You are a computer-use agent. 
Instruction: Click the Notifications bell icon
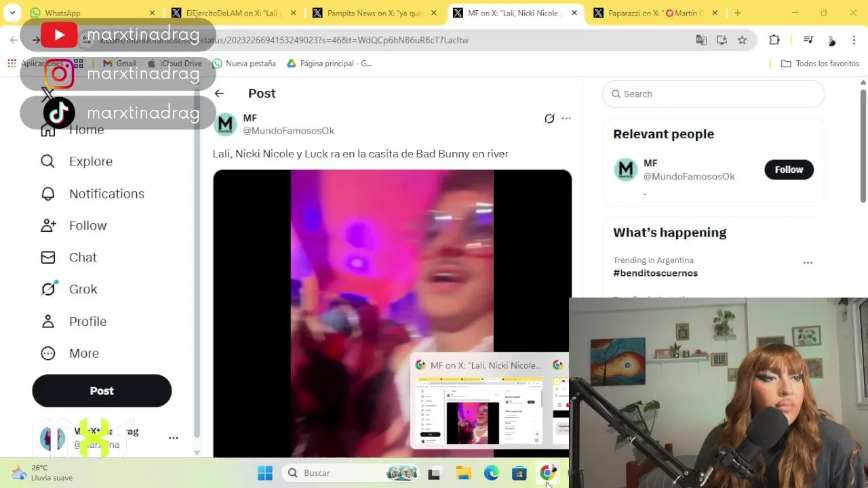[x=47, y=193]
